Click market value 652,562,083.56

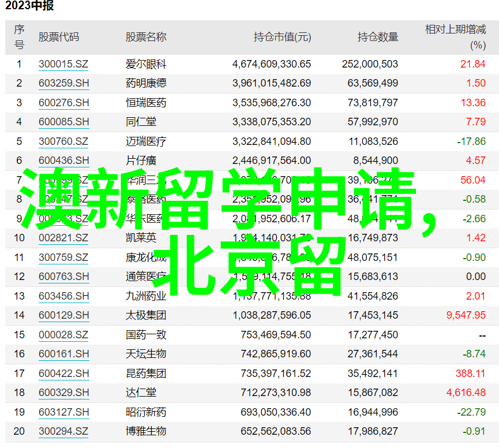[x=276, y=431]
